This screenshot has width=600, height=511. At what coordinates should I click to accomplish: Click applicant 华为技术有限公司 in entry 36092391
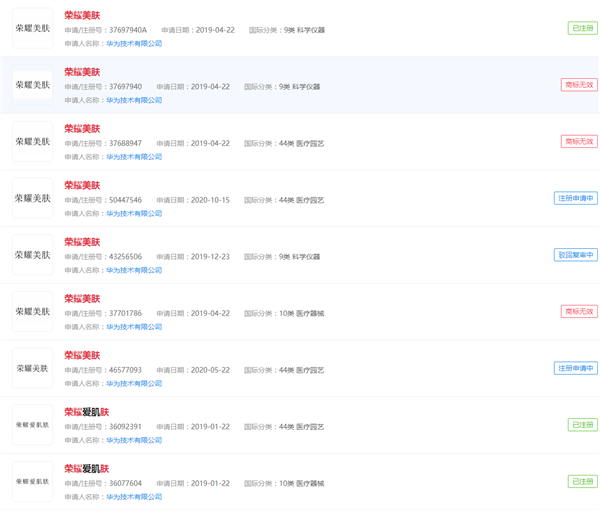(134, 440)
